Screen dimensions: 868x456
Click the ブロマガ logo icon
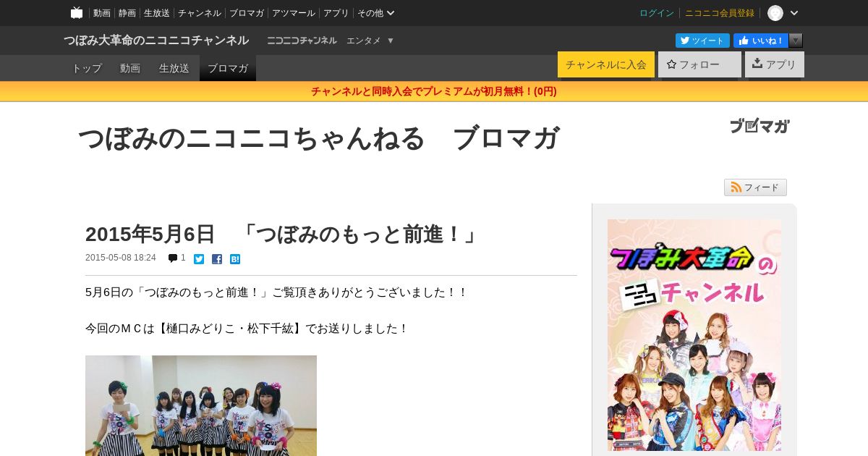759,126
